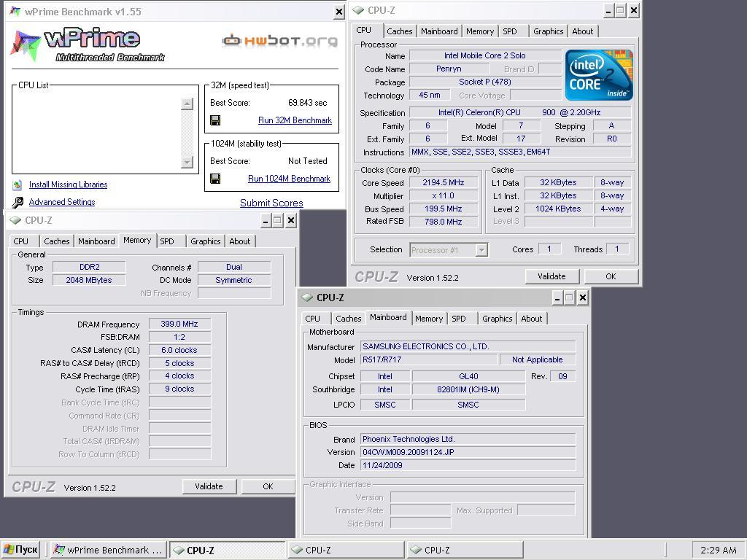Screen dimensions: 747x560
Task: Click the CPU-Z title icon in Memory window
Action: tap(16, 220)
